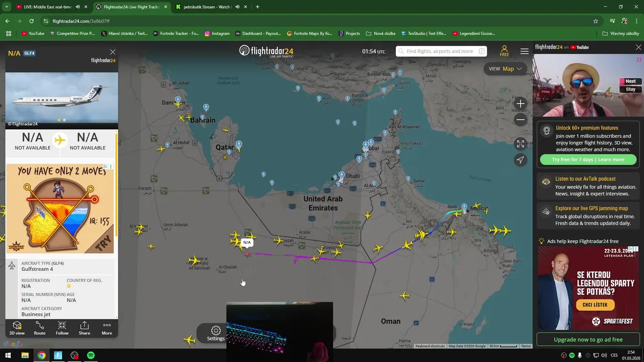Viewport: 644px width, 362px height.
Task: Select the highlighted N/A aircraft on map
Action: [247, 254]
